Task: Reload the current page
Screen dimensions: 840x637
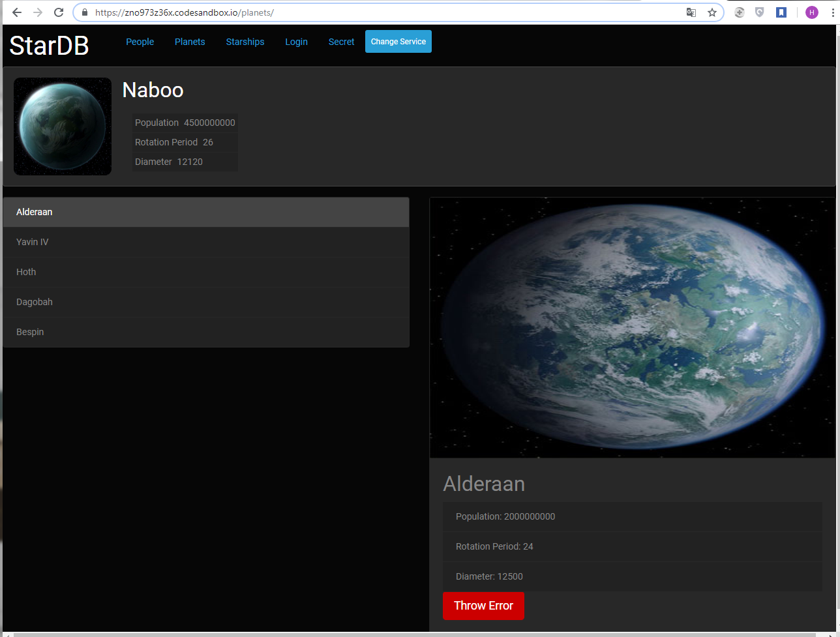Action: (59, 12)
